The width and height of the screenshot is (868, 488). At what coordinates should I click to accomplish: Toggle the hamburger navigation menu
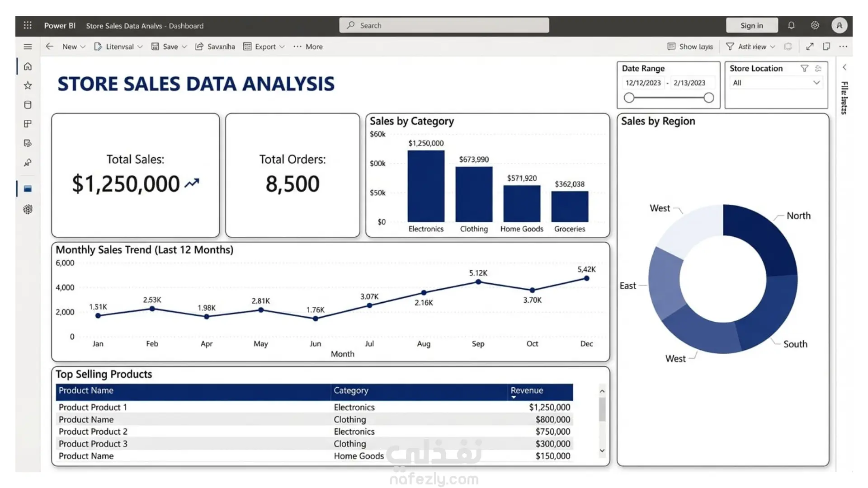[28, 47]
